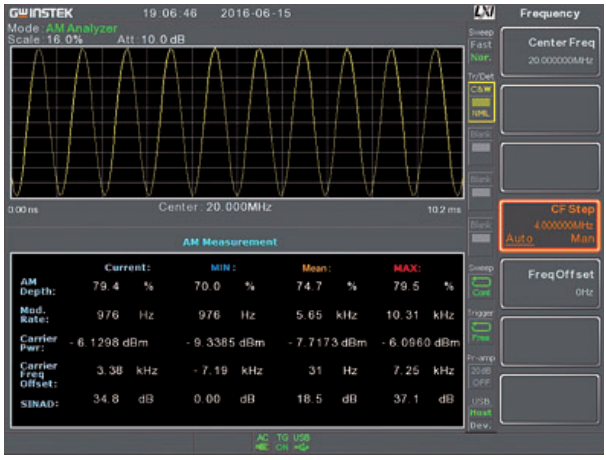Click the Att 10.0 dB readout

[x=151, y=39]
